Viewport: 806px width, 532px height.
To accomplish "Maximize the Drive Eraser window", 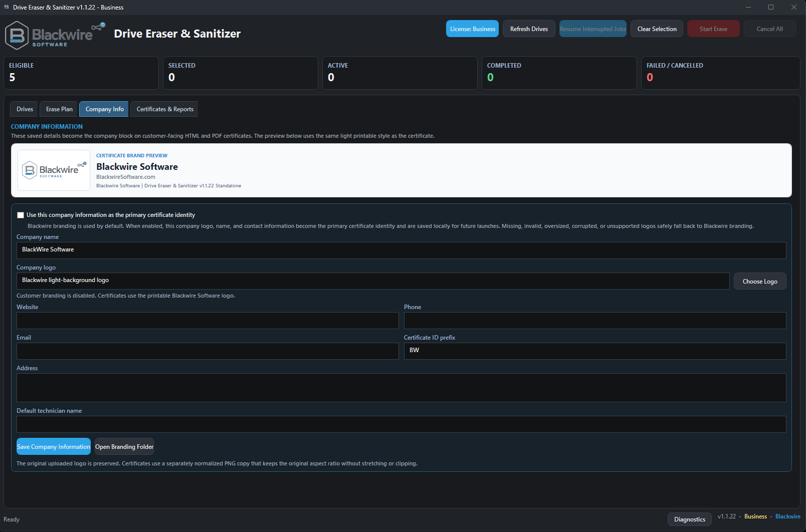I will [x=771, y=8].
